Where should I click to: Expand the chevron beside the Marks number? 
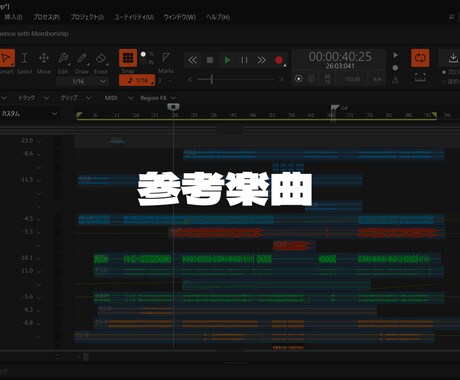170,81
